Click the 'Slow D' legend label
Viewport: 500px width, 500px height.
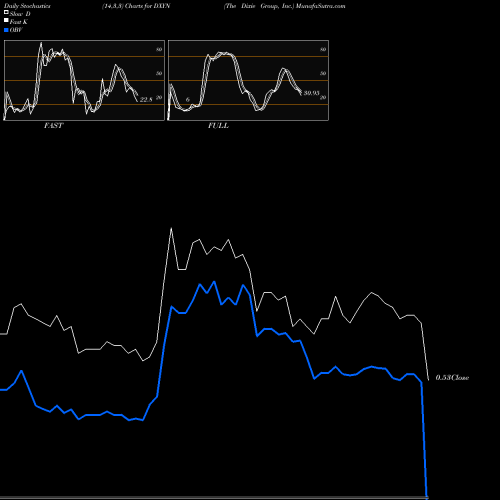point(20,14)
